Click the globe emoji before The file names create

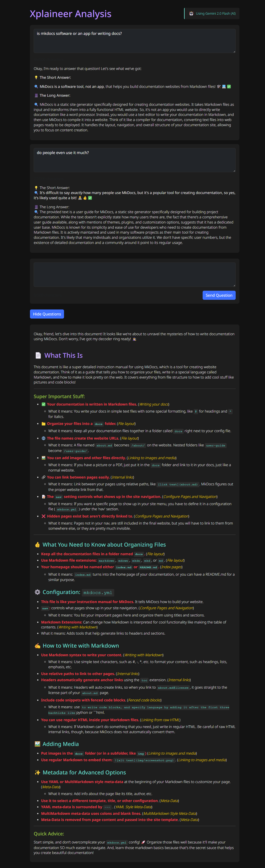44,438
